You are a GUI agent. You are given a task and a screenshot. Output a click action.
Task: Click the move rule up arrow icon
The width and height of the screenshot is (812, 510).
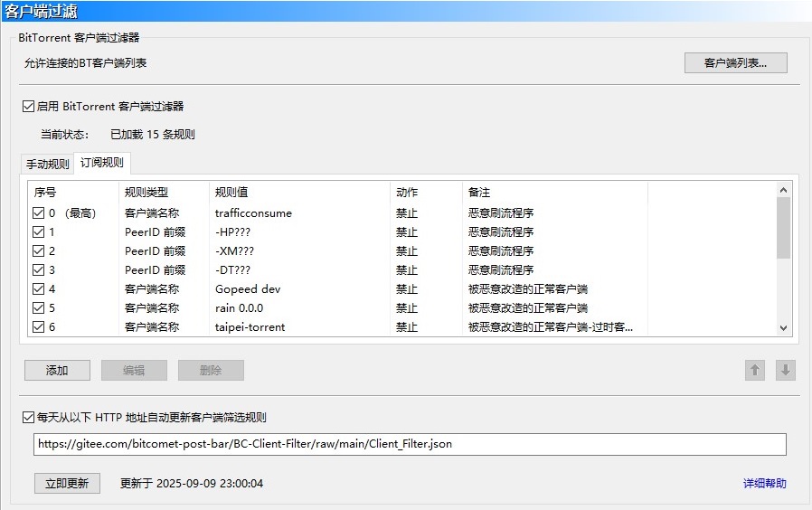click(755, 370)
